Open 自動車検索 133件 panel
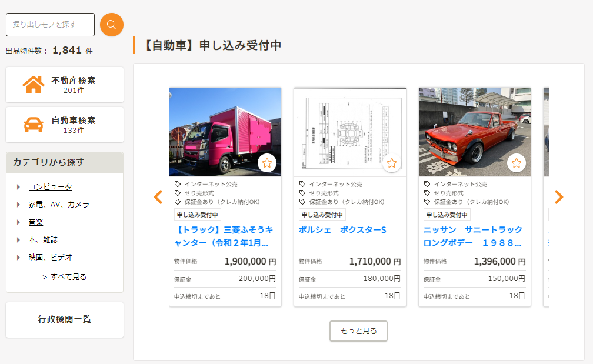Image resolution: width=593 pixels, height=364 pixels. (x=65, y=125)
